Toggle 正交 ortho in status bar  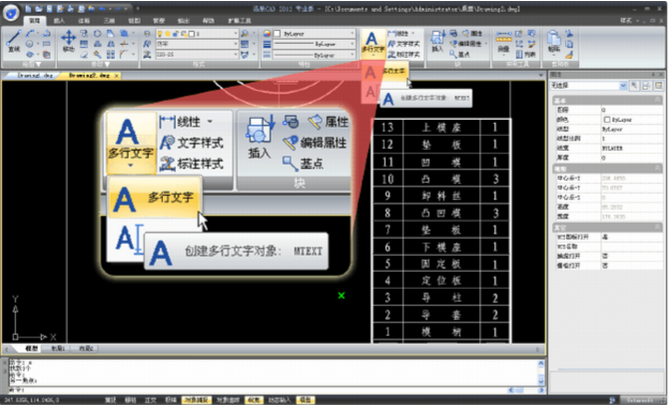151,400
